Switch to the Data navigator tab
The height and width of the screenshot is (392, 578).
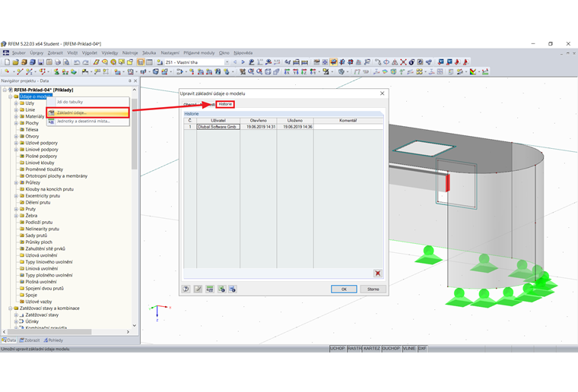(x=9, y=340)
